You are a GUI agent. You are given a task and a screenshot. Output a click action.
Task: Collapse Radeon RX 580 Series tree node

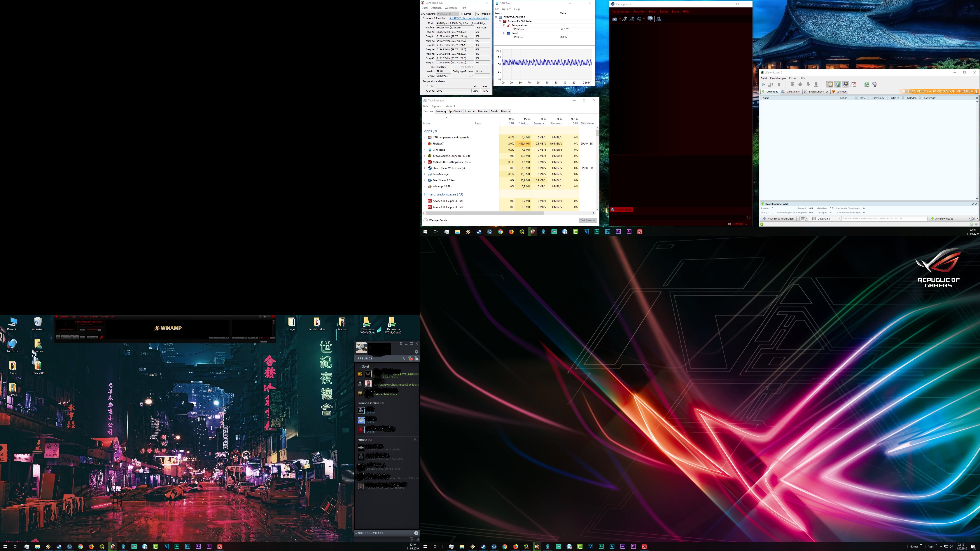click(x=500, y=21)
